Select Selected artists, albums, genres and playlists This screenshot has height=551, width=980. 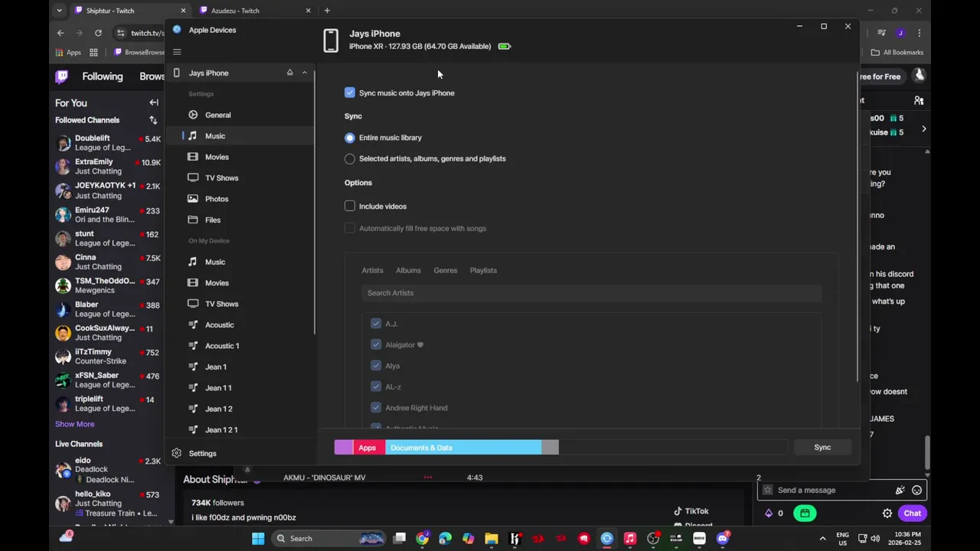[350, 158]
